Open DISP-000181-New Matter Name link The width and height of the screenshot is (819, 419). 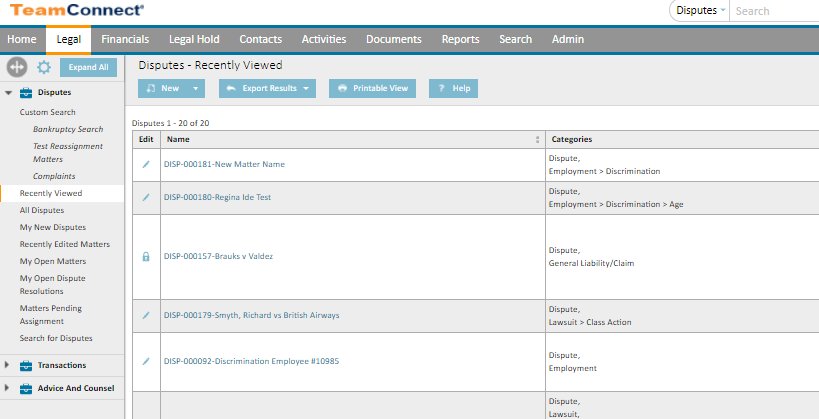point(224,164)
